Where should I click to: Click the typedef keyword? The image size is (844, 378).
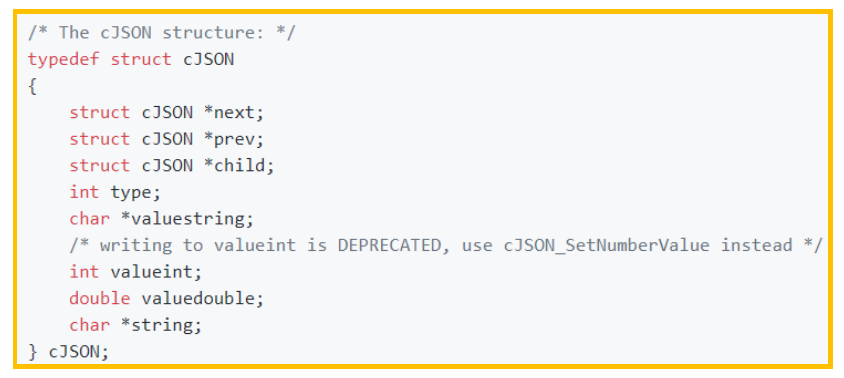[64, 60]
